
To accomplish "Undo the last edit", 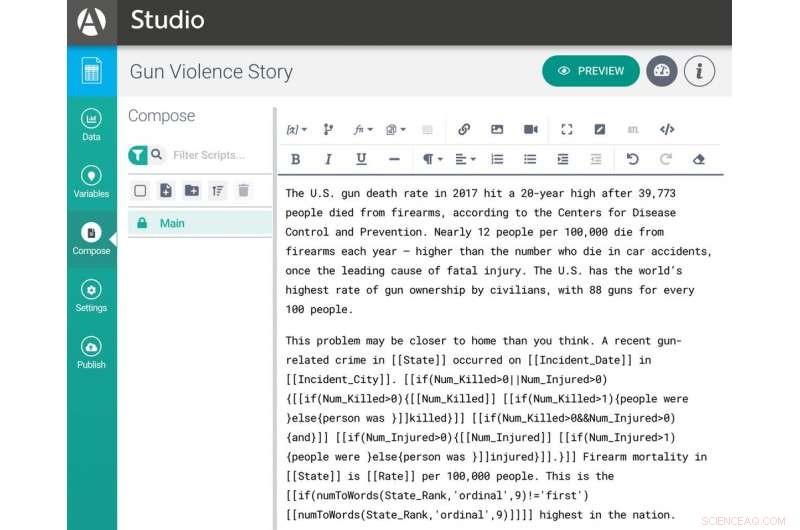I will (x=632, y=159).
